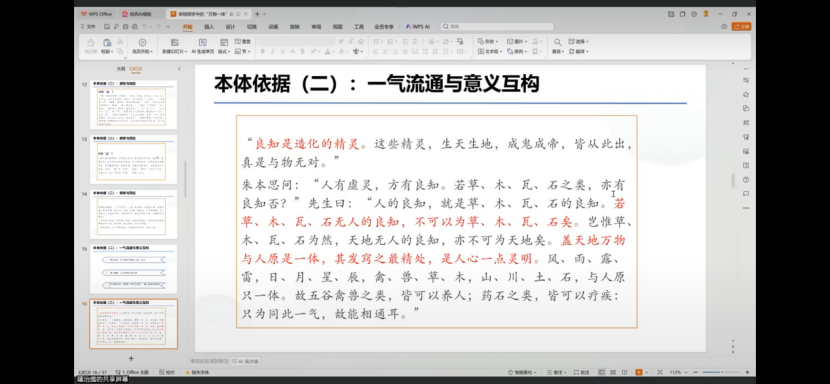Viewport: 830px width, 384px height.
Task: Switch to 大纲 outline pane tab
Action: (121, 69)
